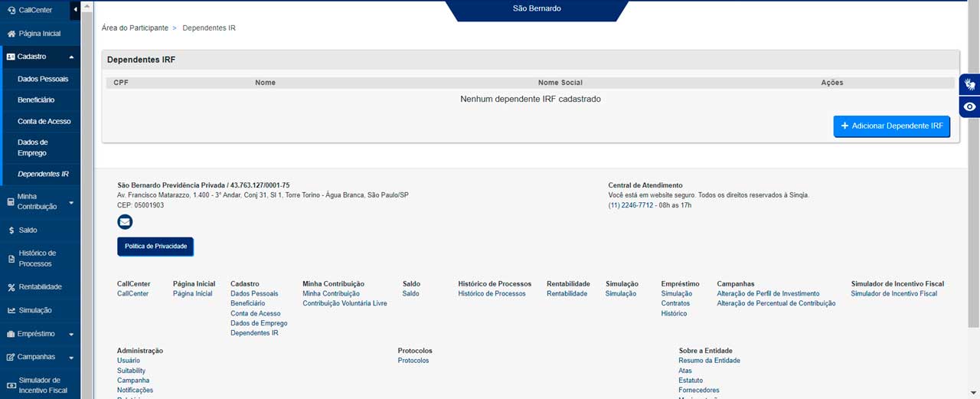Image resolution: width=980 pixels, height=399 pixels.
Task: Collapse the Cadastro submenu caret
Action: (71, 57)
